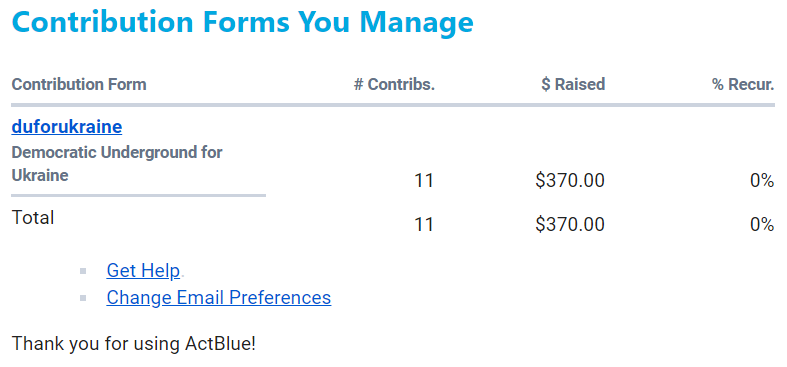
Task: Select the $ Raised column header
Action: pyautogui.click(x=573, y=84)
